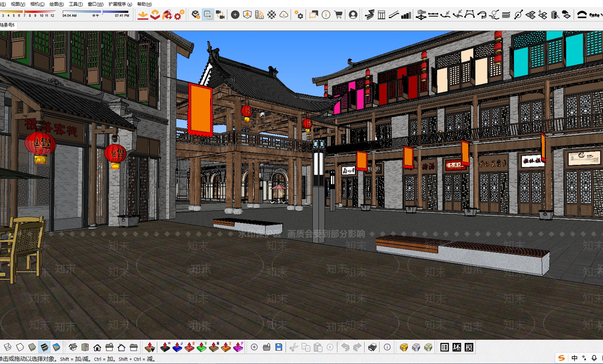The image size is (603, 364).
Task: Choose the red Round Push Pull R icon
Action: 190,347
